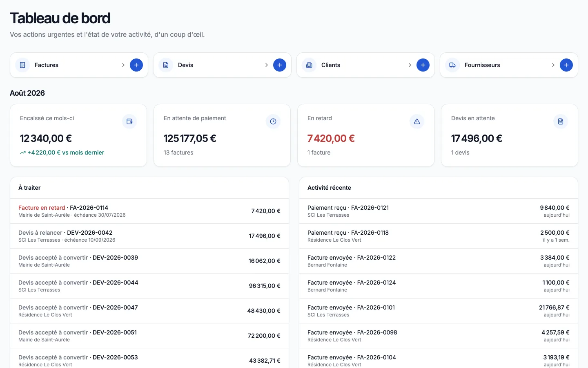Open the Fournisseurs navigation card
This screenshot has width=588, height=368.
tap(509, 65)
